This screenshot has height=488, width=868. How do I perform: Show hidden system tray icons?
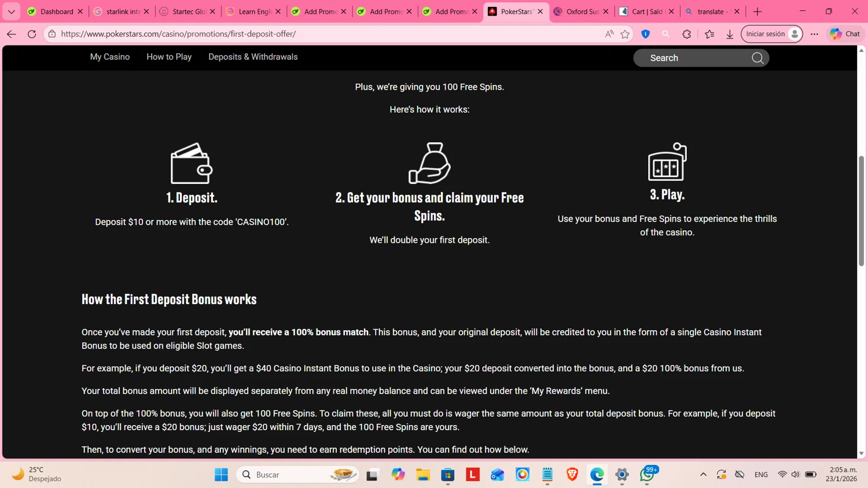point(703,475)
